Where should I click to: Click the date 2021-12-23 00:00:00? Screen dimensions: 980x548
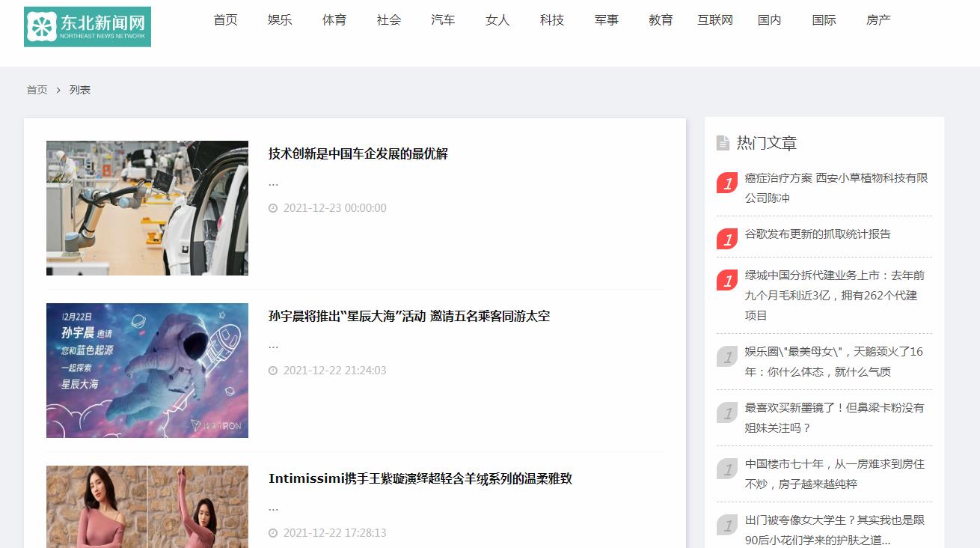(334, 208)
